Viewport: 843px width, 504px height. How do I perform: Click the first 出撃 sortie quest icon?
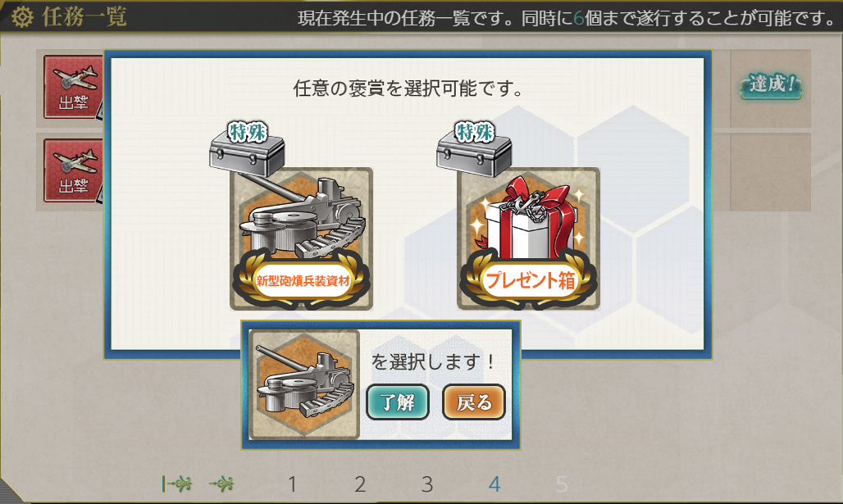74,87
